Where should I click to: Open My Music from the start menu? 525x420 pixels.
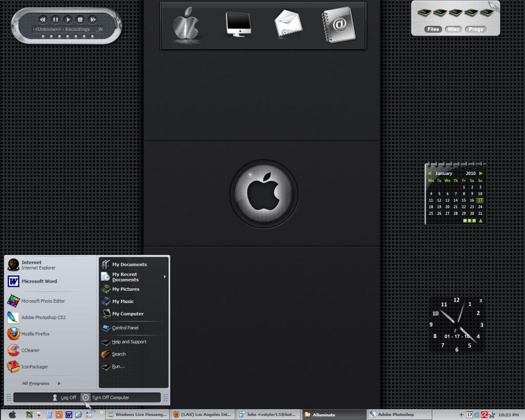point(134,302)
